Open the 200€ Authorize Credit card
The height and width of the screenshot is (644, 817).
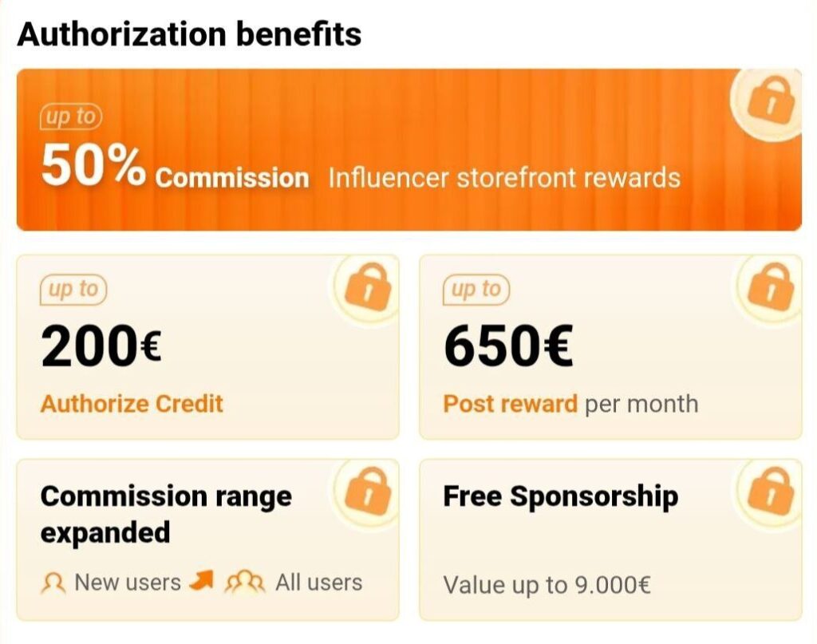point(208,347)
